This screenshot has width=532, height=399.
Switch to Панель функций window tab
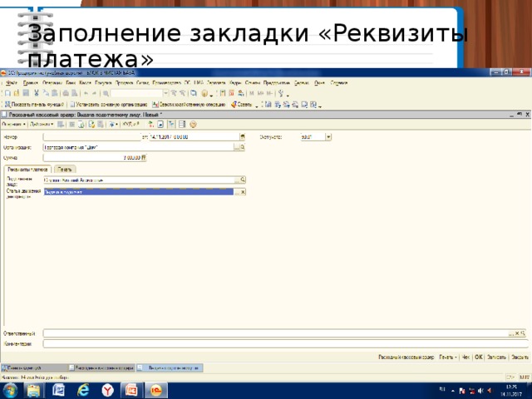point(34,367)
